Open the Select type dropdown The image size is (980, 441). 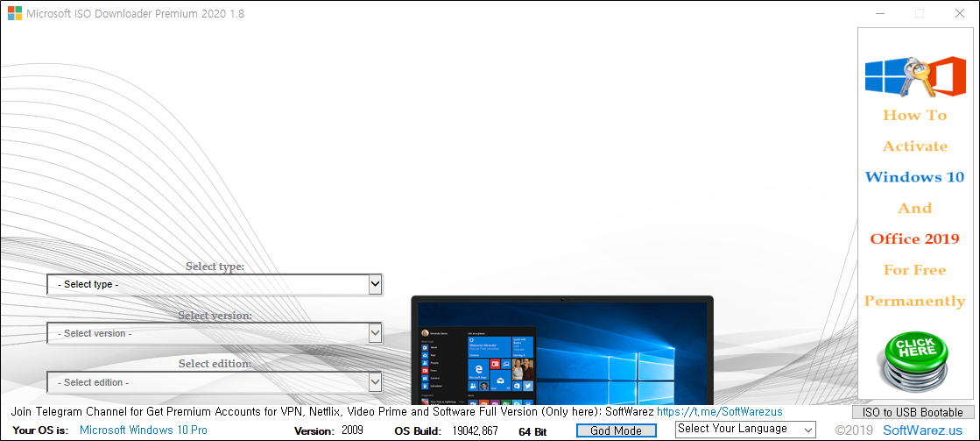[215, 284]
